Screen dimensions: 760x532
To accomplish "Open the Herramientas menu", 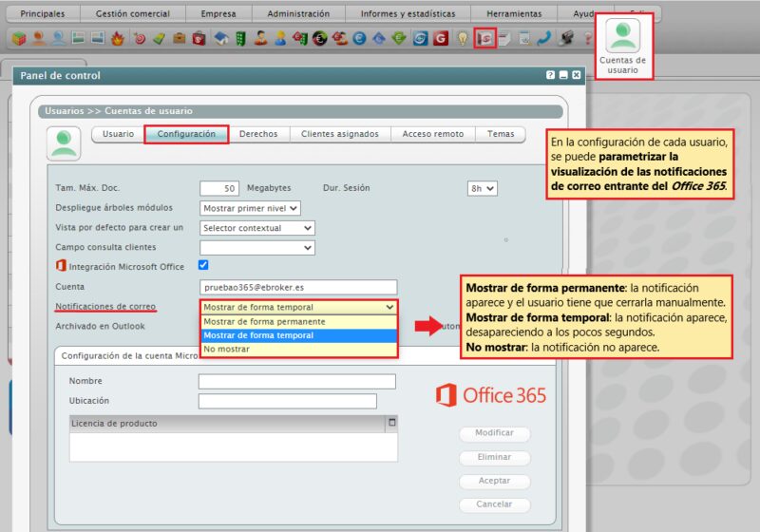I will point(514,13).
